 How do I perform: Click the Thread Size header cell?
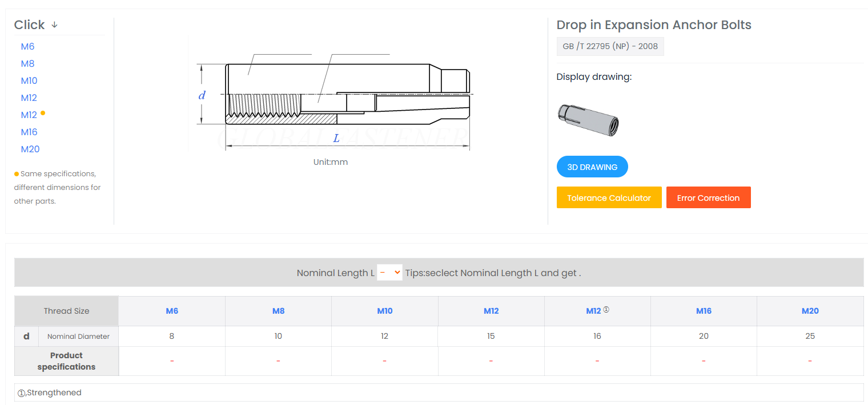point(66,311)
